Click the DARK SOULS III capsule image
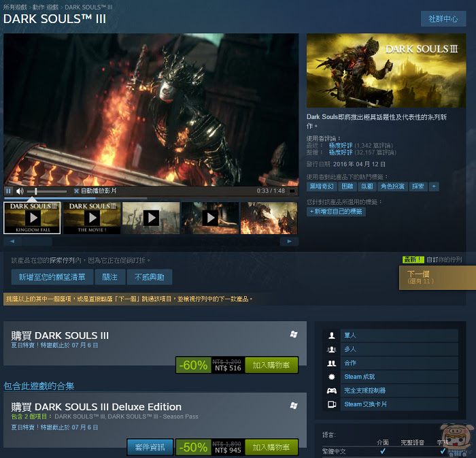 386,71
